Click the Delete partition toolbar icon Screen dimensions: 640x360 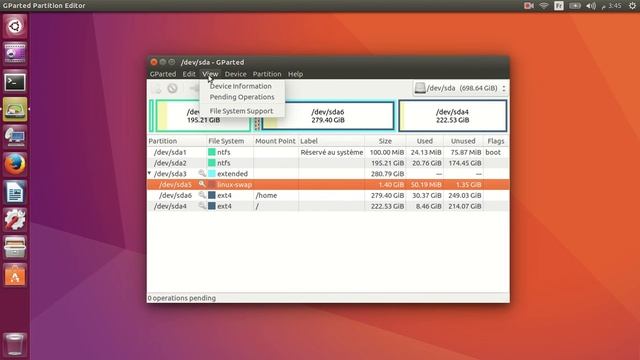172,88
